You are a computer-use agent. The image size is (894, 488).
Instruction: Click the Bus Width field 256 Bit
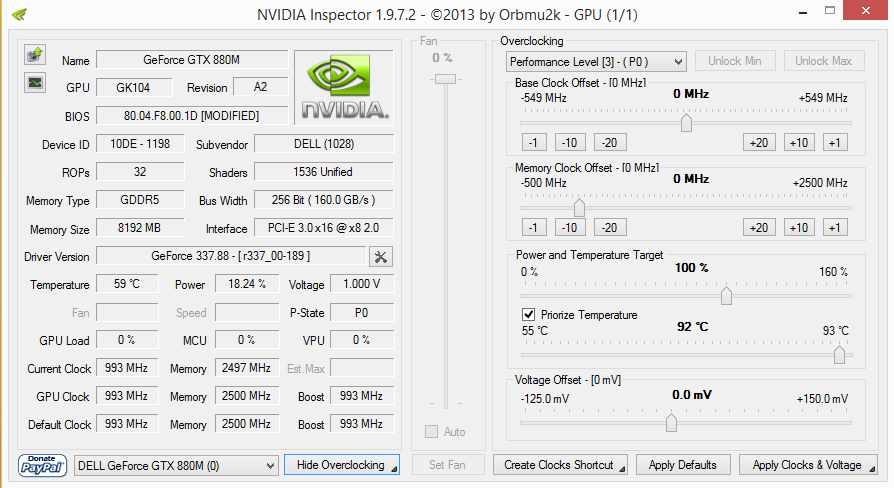(324, 200)
